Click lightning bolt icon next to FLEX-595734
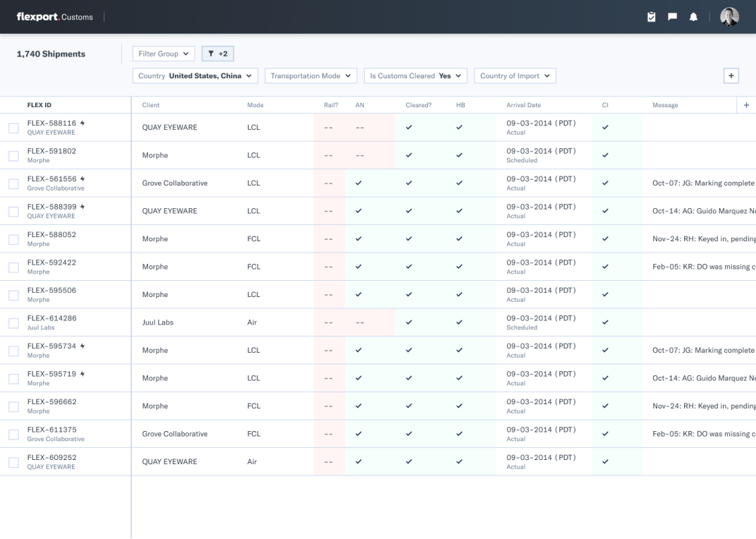756x539 pixels. click(x=83, y=346)
